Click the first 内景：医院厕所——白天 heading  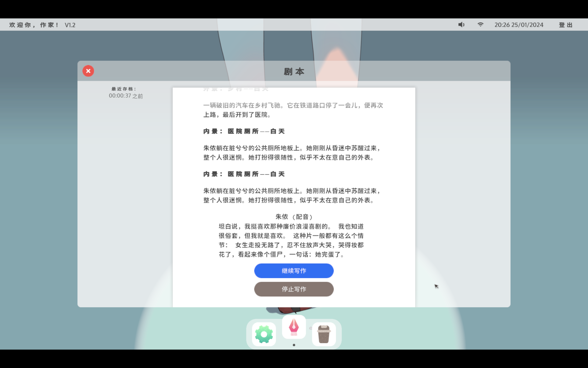coord(244,131)
